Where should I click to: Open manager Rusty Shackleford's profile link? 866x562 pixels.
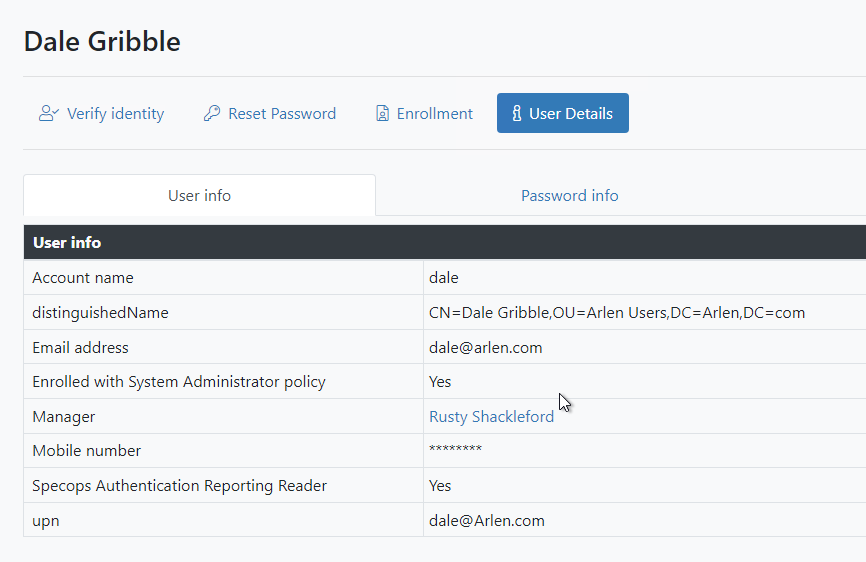[x=491, y=416]
